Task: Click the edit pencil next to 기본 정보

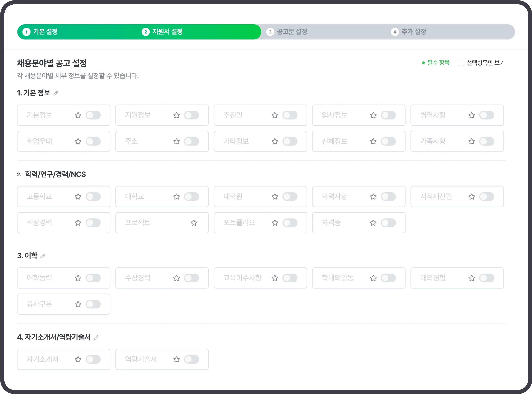Action: coord(56,93)
